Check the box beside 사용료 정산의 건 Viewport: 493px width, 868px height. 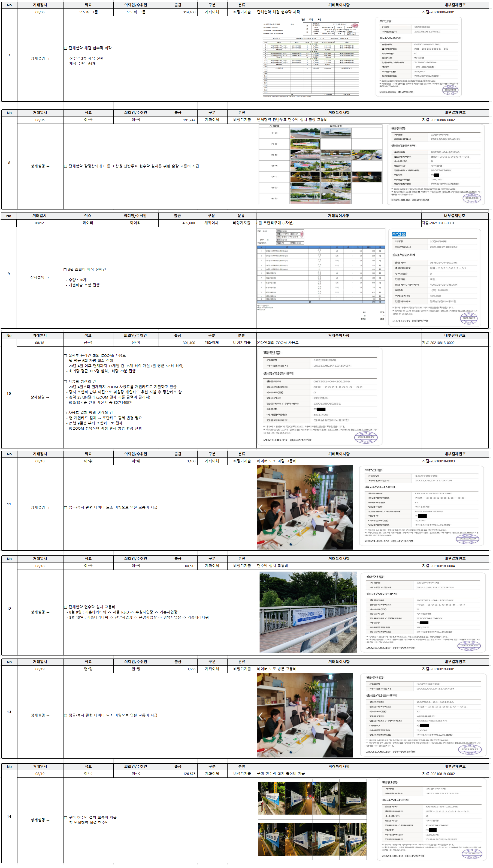[65, 382]
